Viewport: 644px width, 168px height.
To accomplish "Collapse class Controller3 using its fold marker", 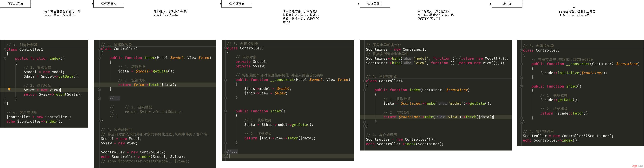I will [225, 48].
